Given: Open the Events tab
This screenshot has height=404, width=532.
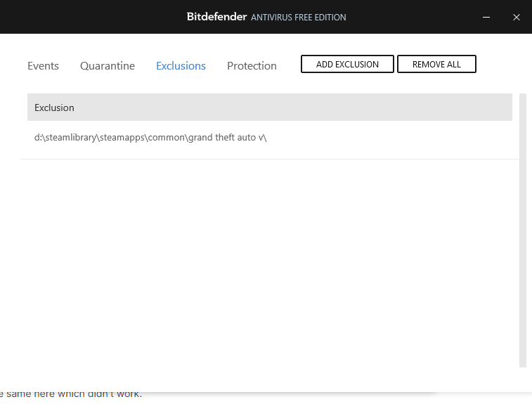Looking at the screenshot, I should pyautogui.click(x=43, y=66).
